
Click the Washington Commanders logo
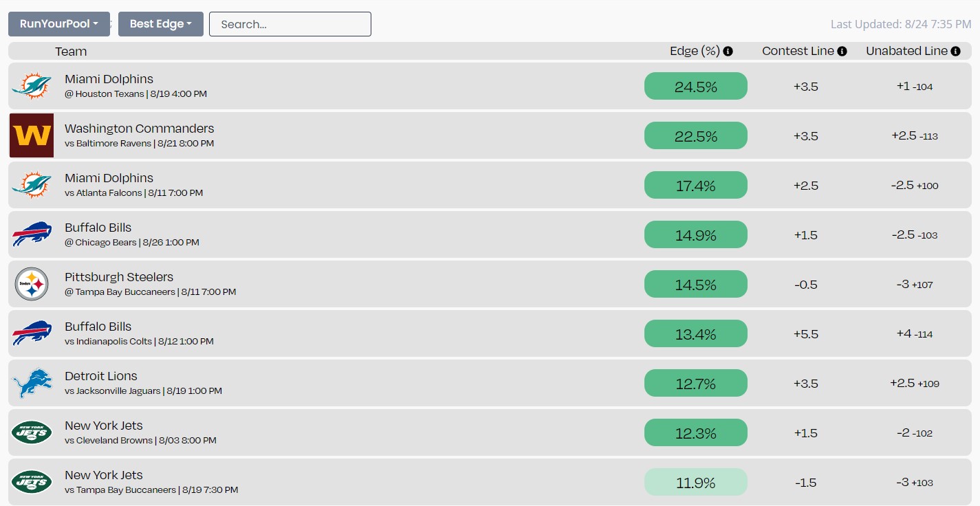[32, 135]
